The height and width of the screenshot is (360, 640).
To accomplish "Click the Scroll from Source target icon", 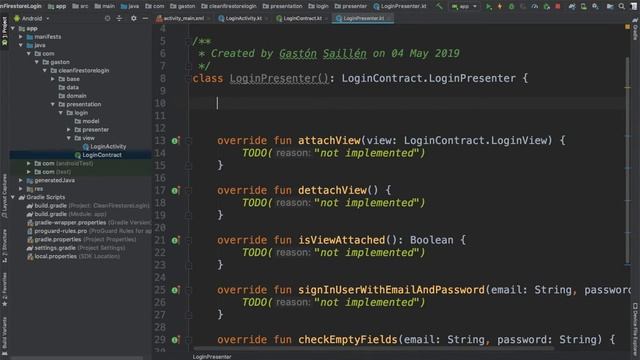I will [107, 18].
